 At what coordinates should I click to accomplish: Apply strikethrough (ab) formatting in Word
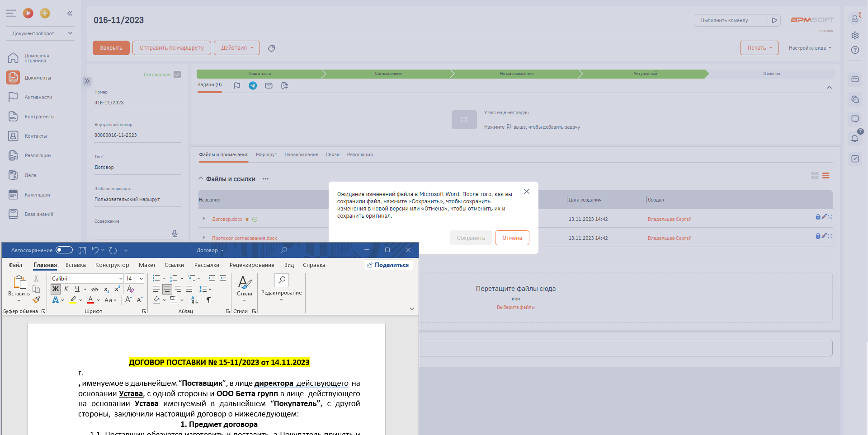pyautogui.click(x=94, y=289)
